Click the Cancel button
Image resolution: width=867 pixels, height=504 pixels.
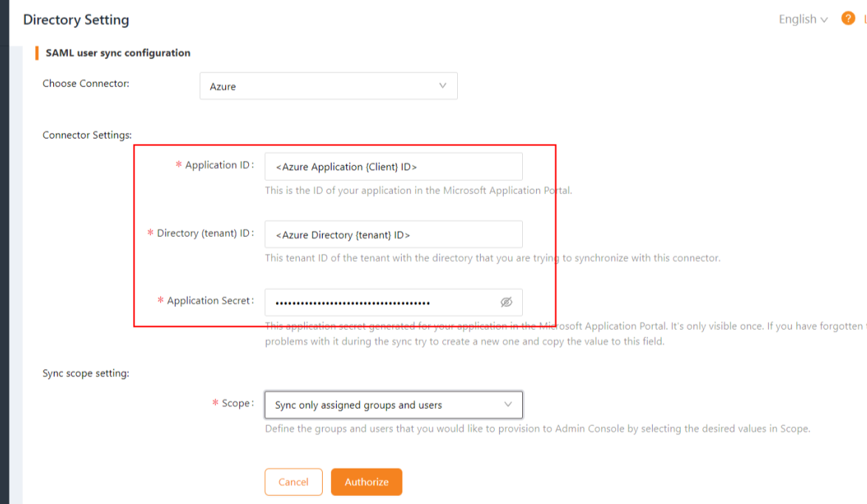[x=293, y=481]
